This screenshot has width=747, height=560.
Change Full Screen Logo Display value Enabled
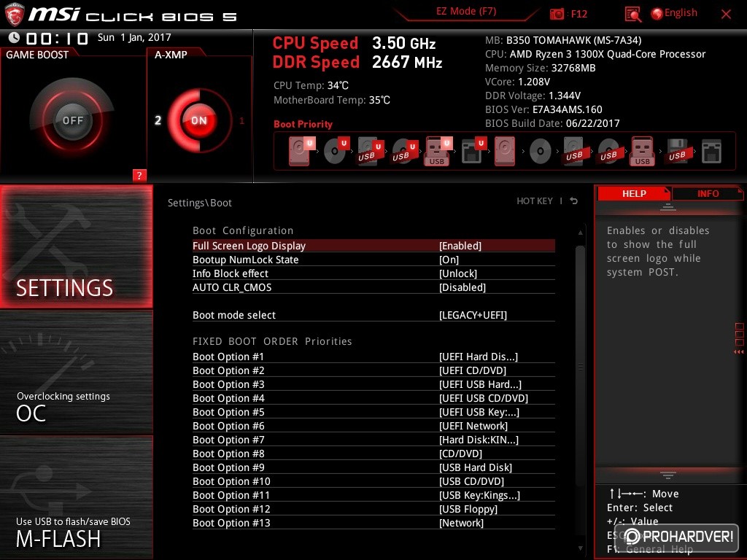click(x=460, y=246)
